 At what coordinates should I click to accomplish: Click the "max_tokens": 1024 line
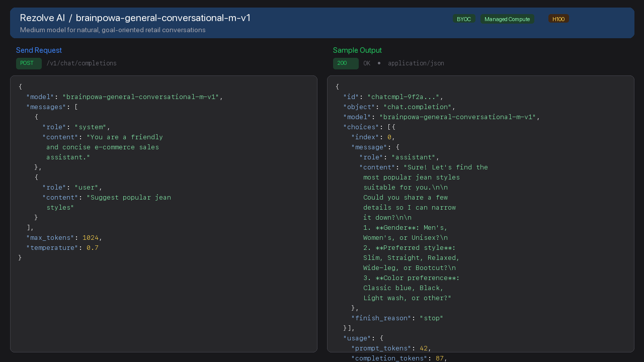click(x=64, y=238)
